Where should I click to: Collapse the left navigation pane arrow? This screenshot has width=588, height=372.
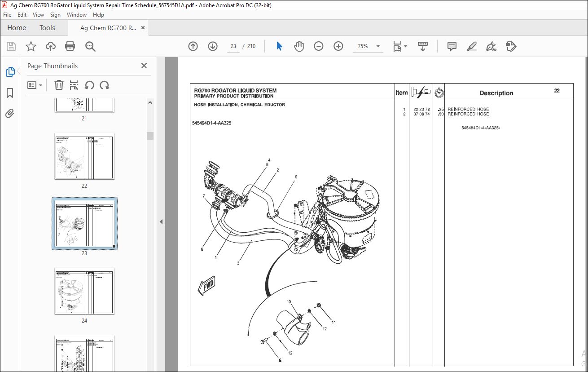pos(161,221)
